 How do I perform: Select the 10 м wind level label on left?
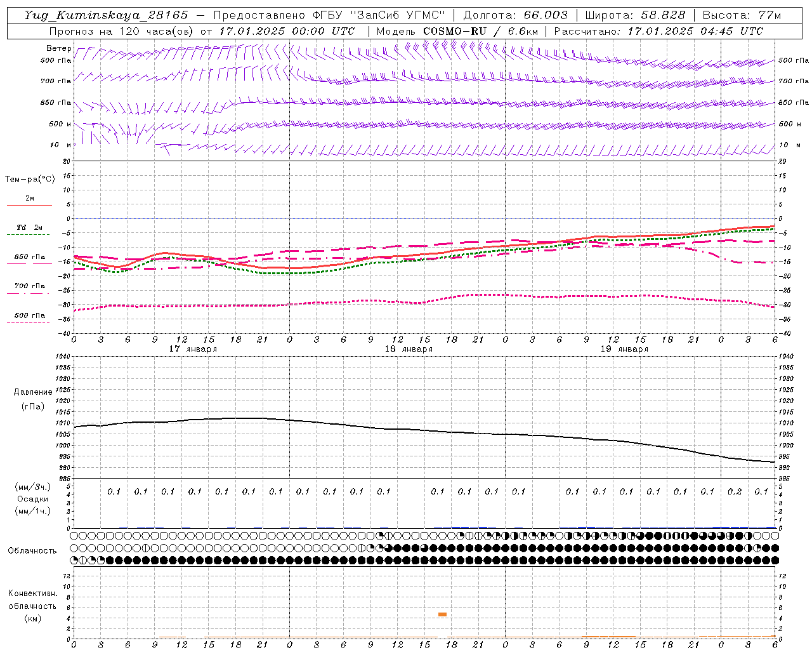tap(61, 145)
